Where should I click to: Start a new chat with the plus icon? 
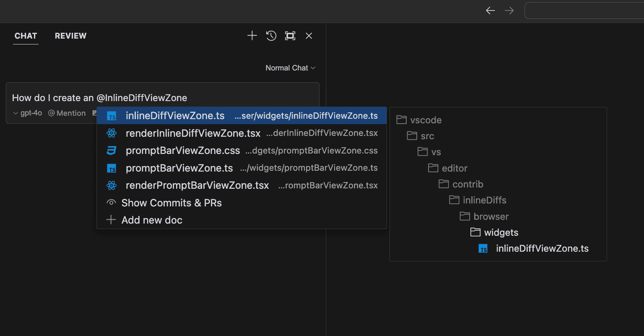252,36
